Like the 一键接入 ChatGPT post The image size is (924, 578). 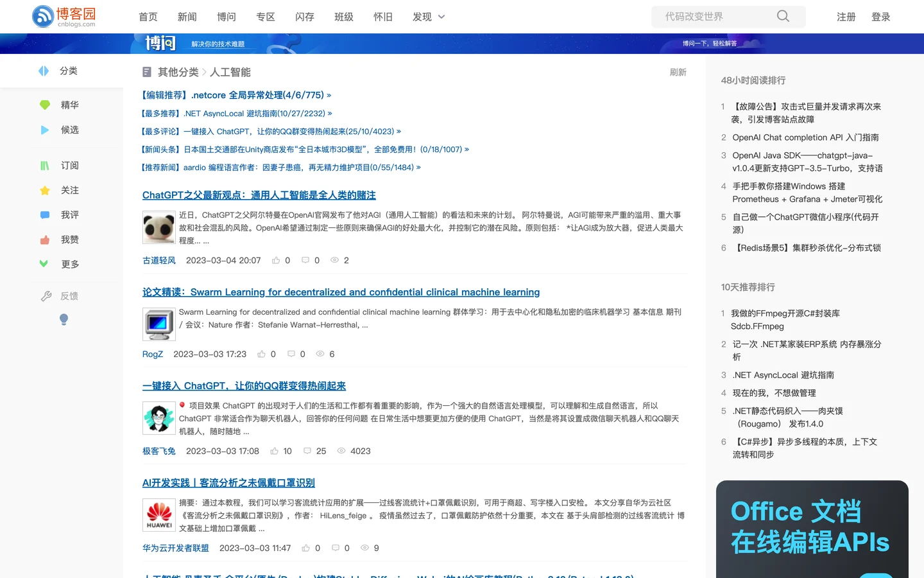[274, 451]
